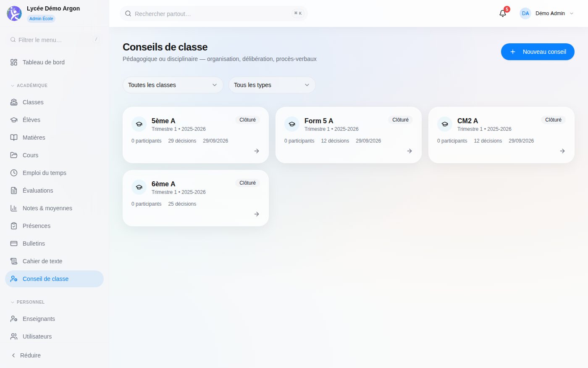Click the graduation cap icon on CM2 A card

445,124
